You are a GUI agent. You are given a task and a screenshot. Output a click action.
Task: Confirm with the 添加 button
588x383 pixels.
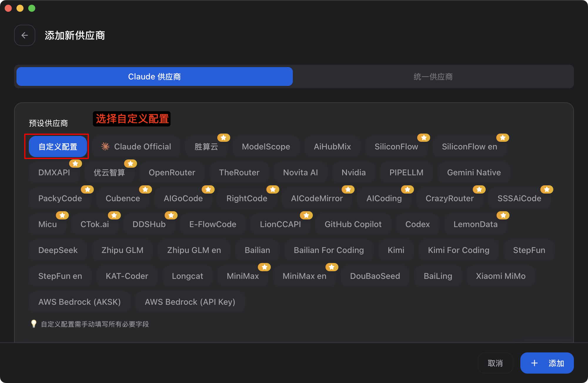pyautogui.click(x=547, y=363)
